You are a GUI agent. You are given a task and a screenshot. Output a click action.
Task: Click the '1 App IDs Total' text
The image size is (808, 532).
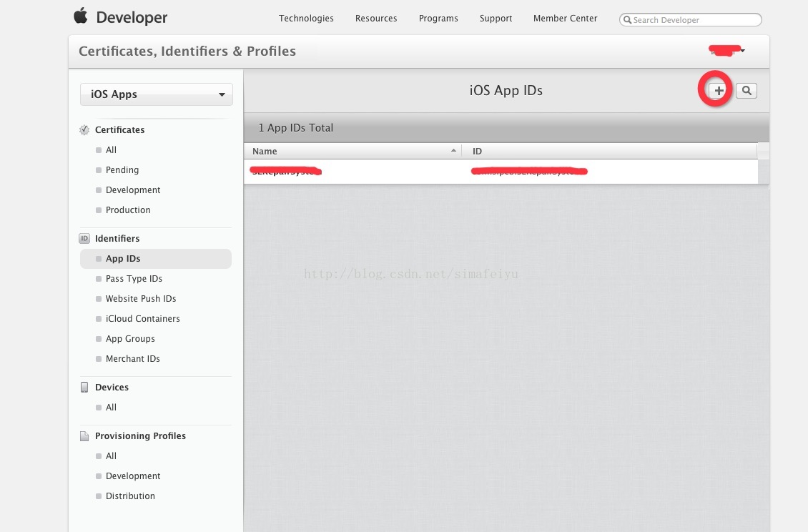[296, 128]
